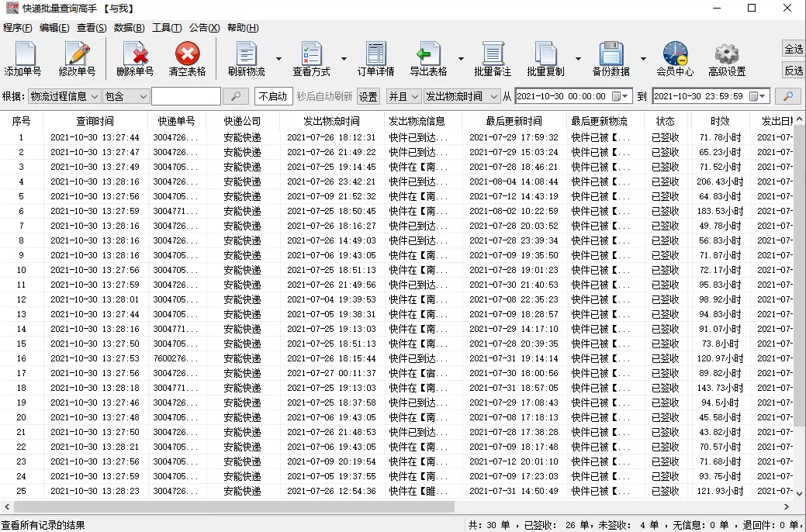This screenshot has height=532, width=806.
Task: Click the date range search button
Action: [x=788, y=96]
